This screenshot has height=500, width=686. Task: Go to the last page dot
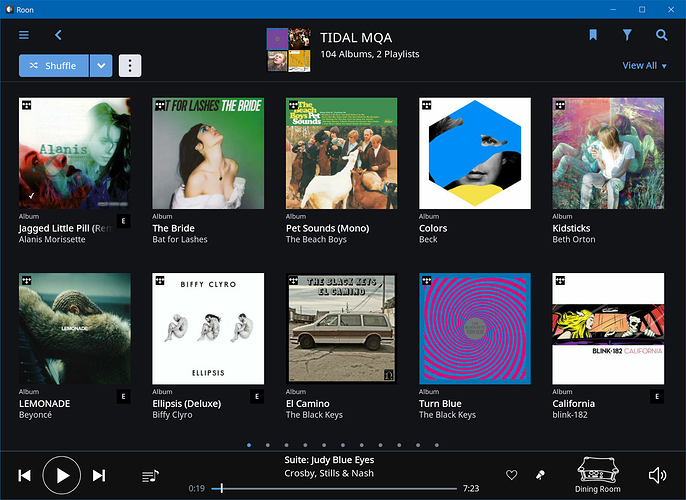coord(437,445)
